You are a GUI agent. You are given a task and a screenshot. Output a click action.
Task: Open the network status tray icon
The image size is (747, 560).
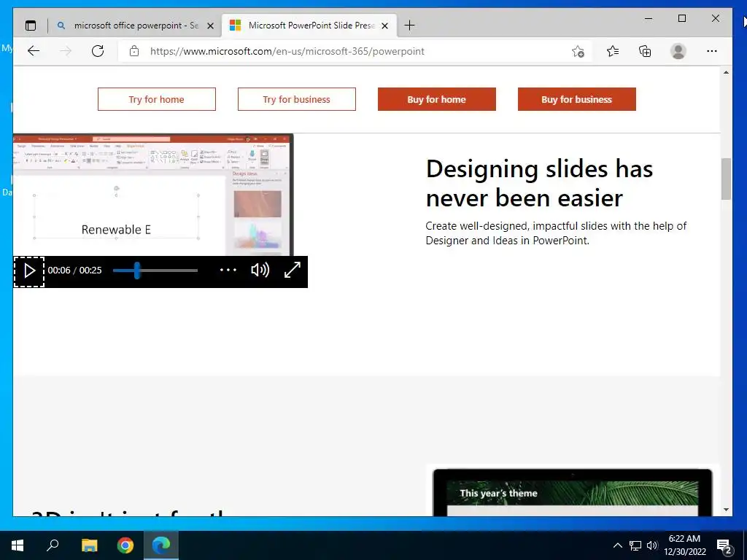coord(635,545)
